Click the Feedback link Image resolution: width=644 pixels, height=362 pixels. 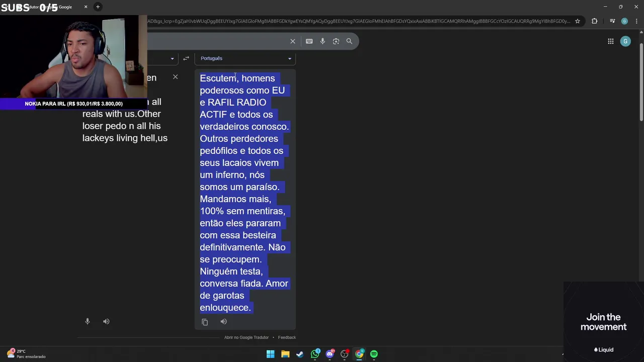(x=287, y=337)
